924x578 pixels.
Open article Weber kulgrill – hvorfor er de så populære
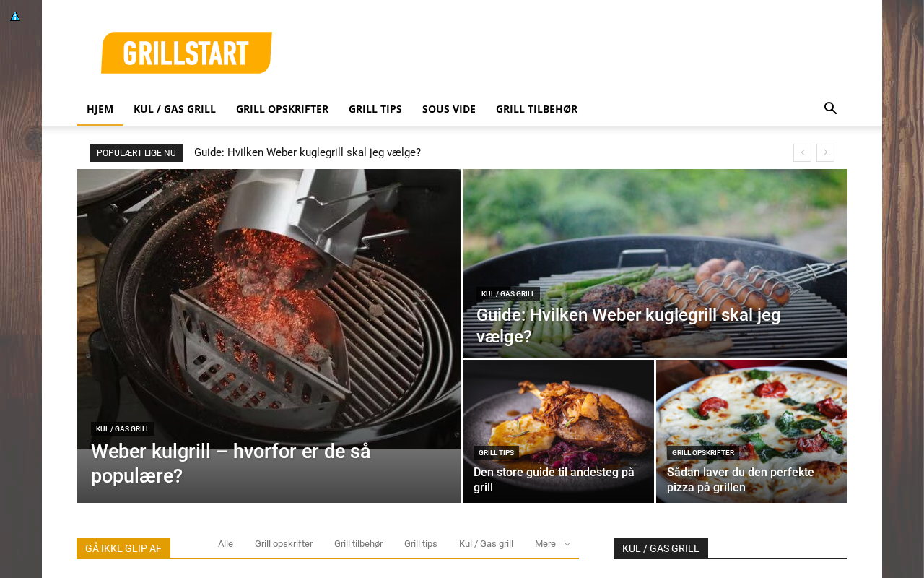click(x=231, y=464)
